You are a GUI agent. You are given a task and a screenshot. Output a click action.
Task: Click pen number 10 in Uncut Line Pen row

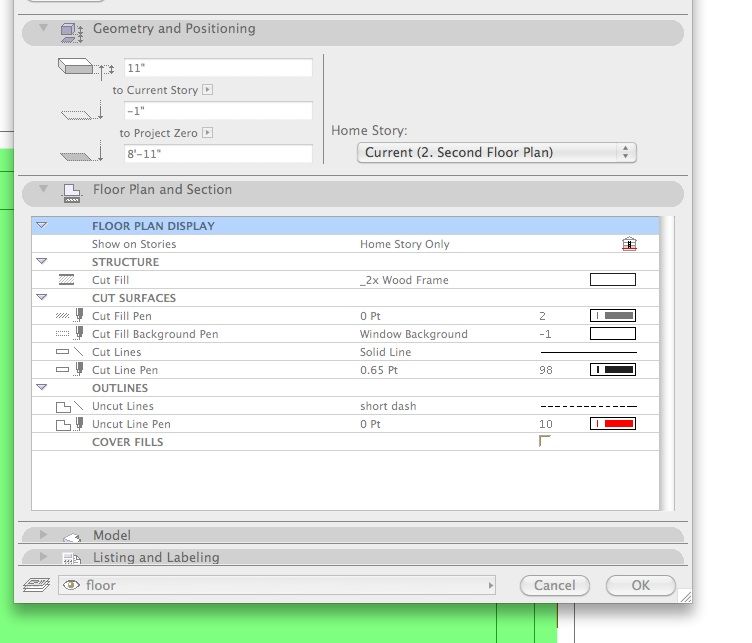click(546, 424)
